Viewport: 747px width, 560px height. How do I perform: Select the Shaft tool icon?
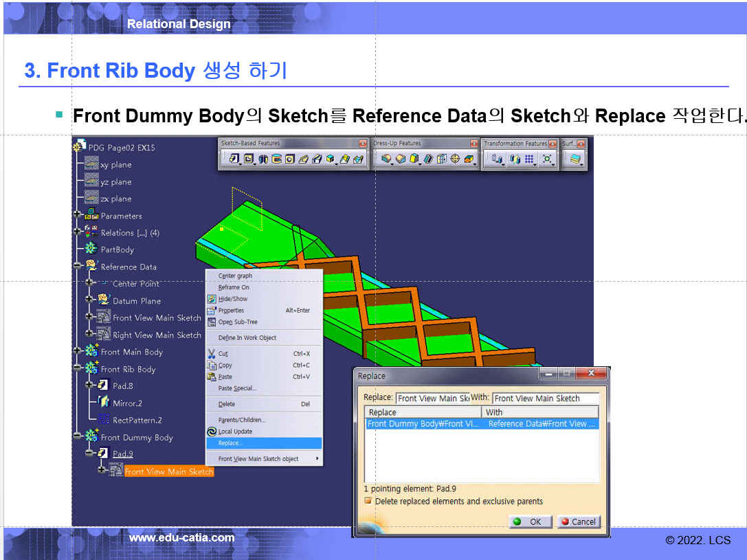(x=263, y=159)
